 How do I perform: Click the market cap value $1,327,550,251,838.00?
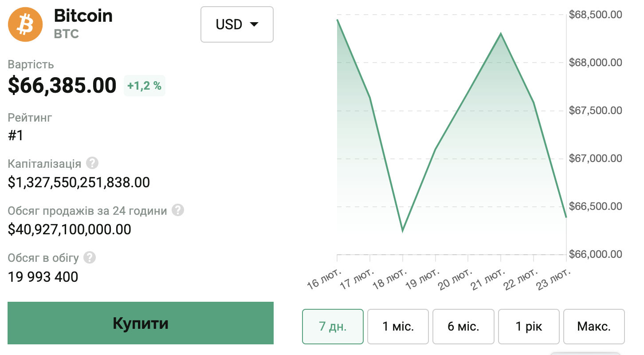[x=79, y=182]
